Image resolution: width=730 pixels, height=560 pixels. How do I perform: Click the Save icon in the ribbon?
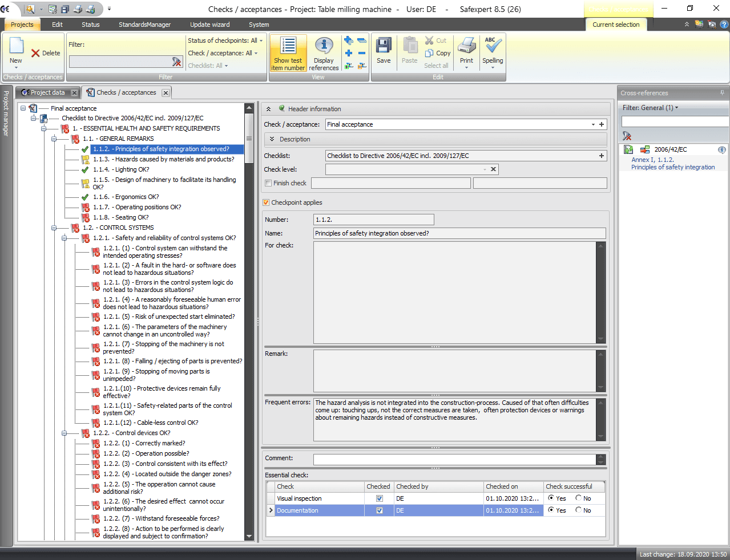click(384, 47)
